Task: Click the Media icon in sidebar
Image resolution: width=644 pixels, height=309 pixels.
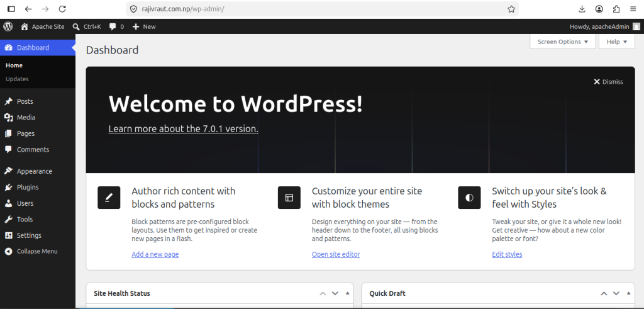Action: (x=9, y=118)
